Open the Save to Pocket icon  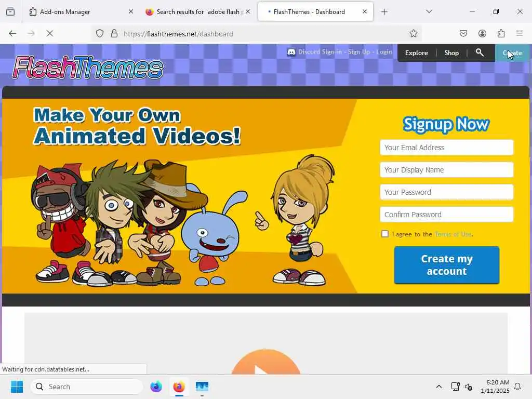(x=463, y=34)
